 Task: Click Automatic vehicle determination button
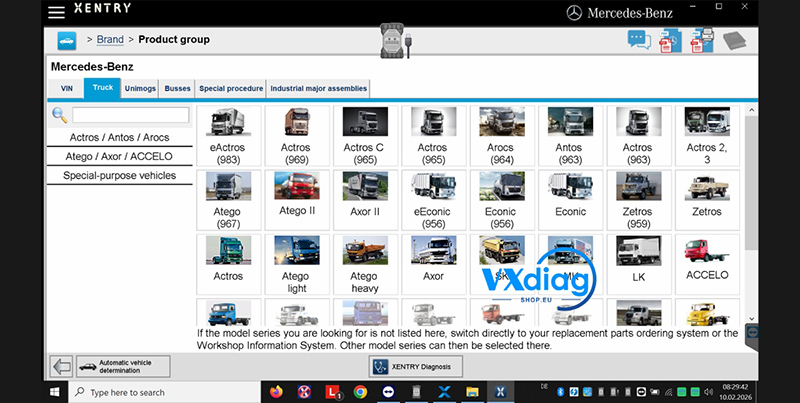pyautogui.click(x=123, y=366)
